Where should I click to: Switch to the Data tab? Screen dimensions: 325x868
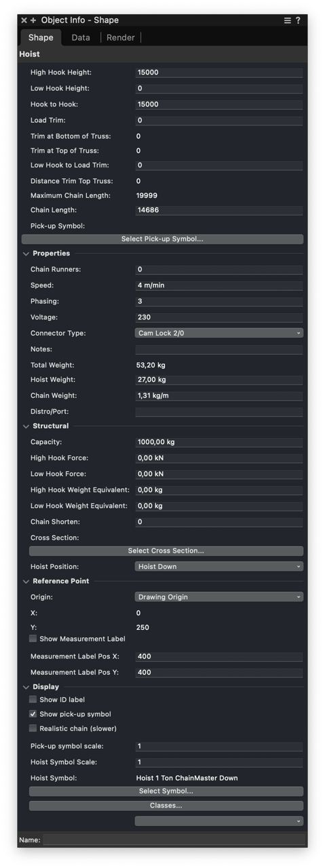coord(81,37)
